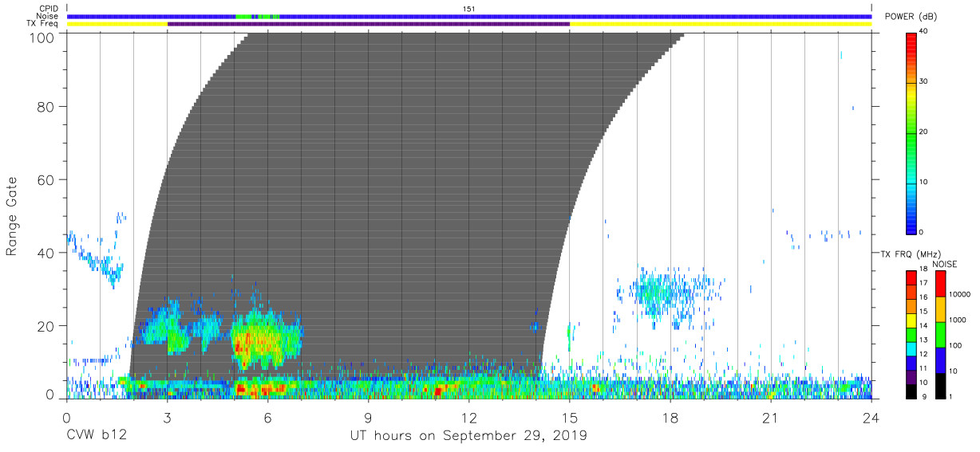Click the x-axis tick label '3'

167,417
